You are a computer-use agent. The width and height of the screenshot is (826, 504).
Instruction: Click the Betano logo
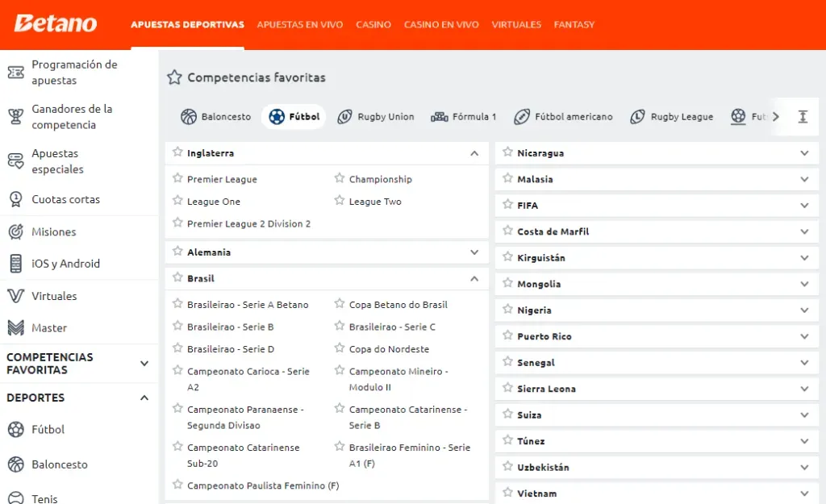click(x=56, y=24)
